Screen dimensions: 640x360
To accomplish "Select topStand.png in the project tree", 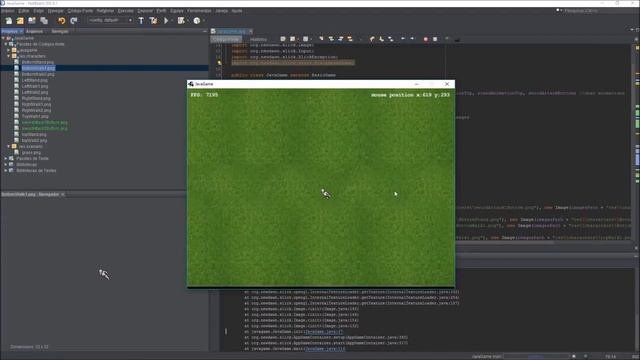I will click(34, 134).
